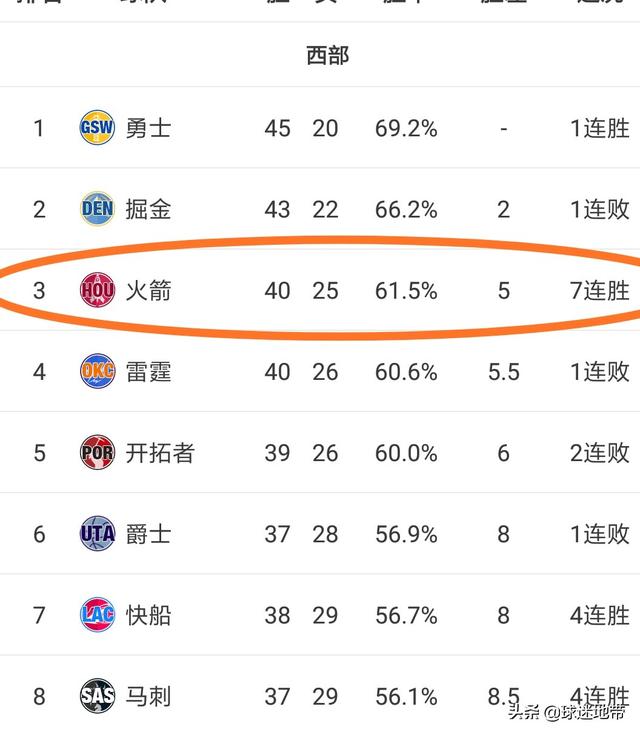This screenshot has height=735, width=640.
Task: Open team name 掘金
Action: coord(148,209)
